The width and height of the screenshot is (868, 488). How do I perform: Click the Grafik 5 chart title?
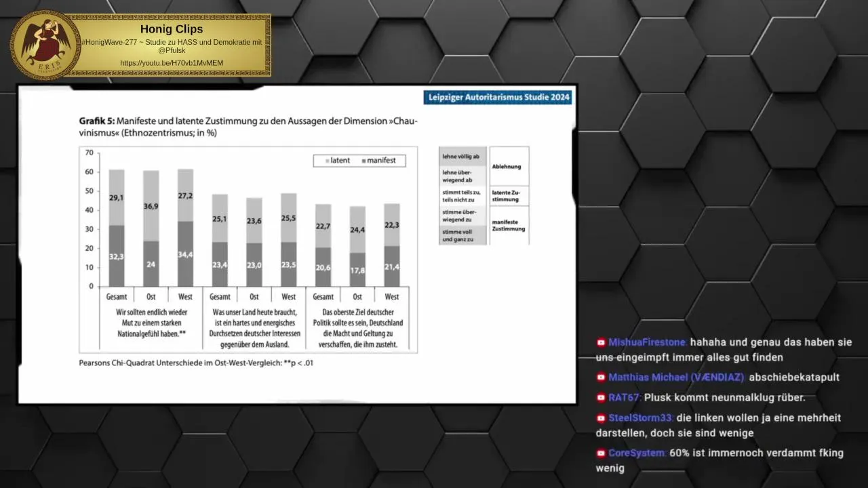pyautogui.click(x=248, y=127)
